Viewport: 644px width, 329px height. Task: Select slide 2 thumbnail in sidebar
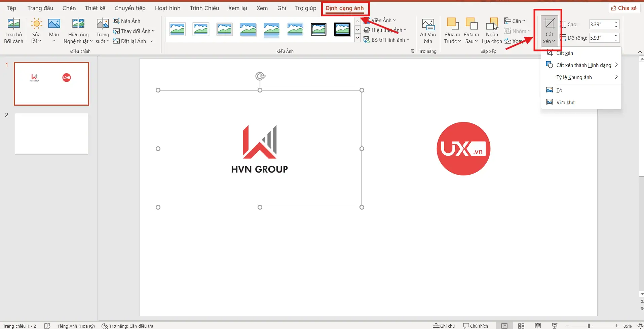51,134
